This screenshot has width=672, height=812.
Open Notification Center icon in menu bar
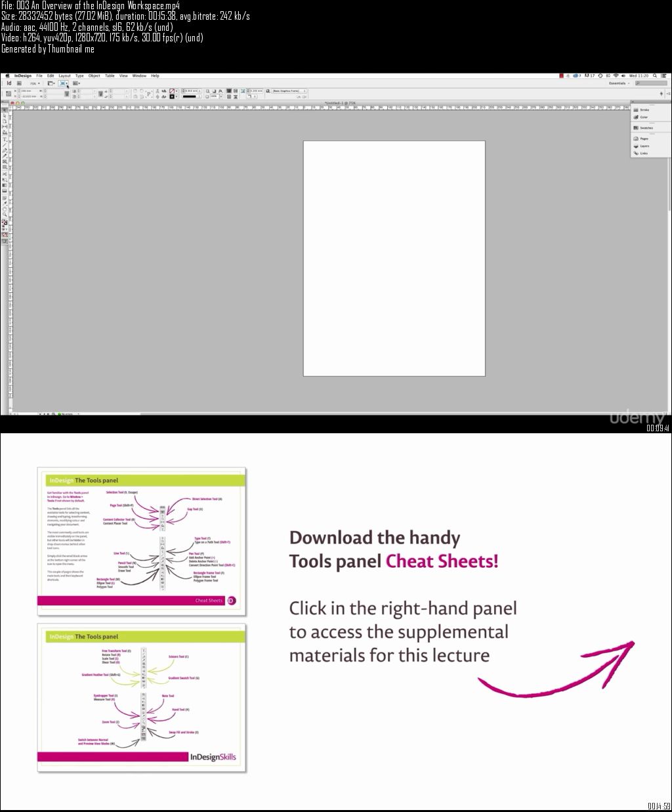(663, 75)
